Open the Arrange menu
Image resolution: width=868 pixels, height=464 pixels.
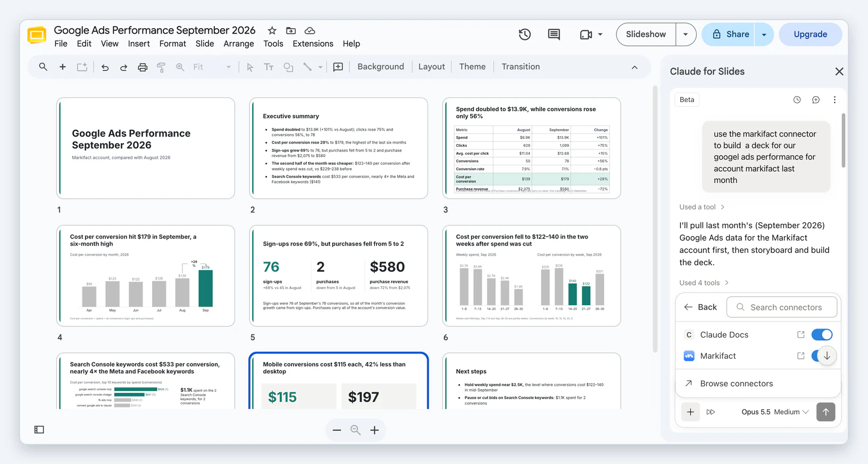click(239, 44)
